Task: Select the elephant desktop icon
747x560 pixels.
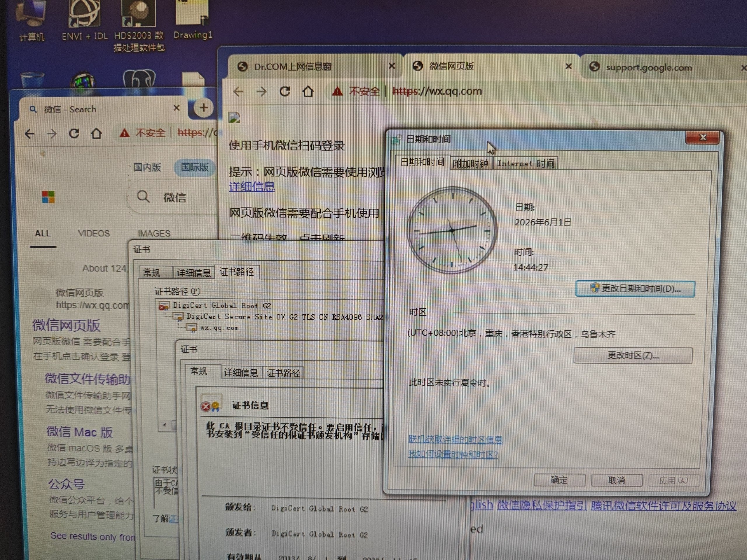Action: pyautogui.click(x=139, y=78)
